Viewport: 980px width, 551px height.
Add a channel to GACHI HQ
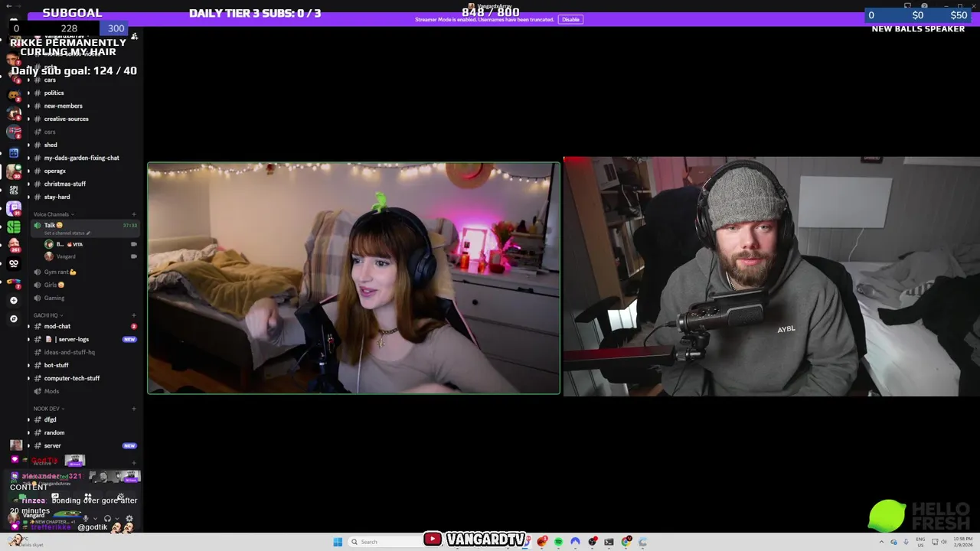click(x=134, y=315)
